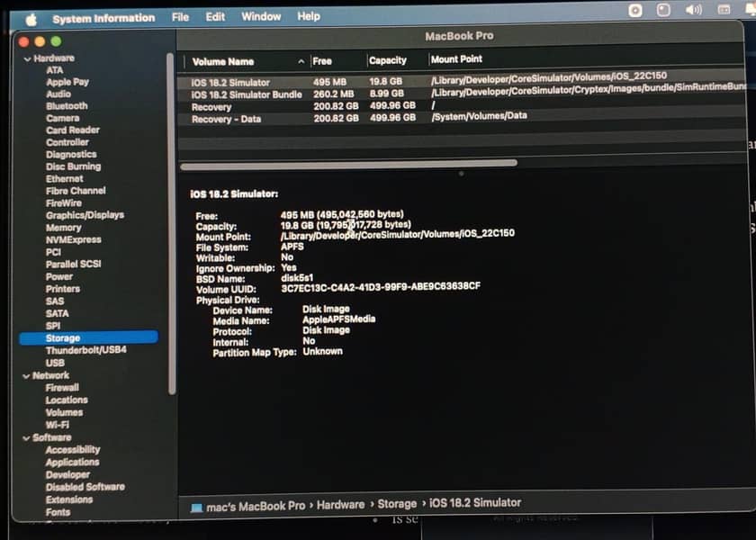This screenshot has width=756, height=540.
Task: Select Locations under Network
Action: [x=67, y=400]
